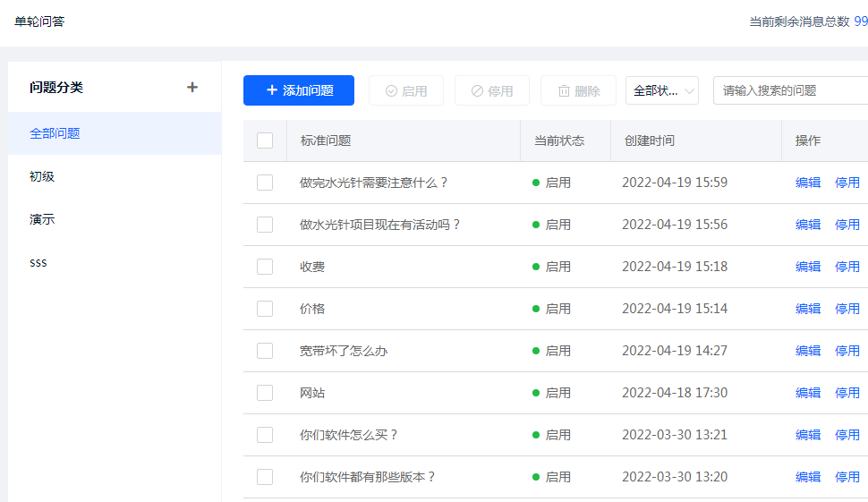Switch to the 演示 category
This screenshot has height=502, width=868.
42,219
